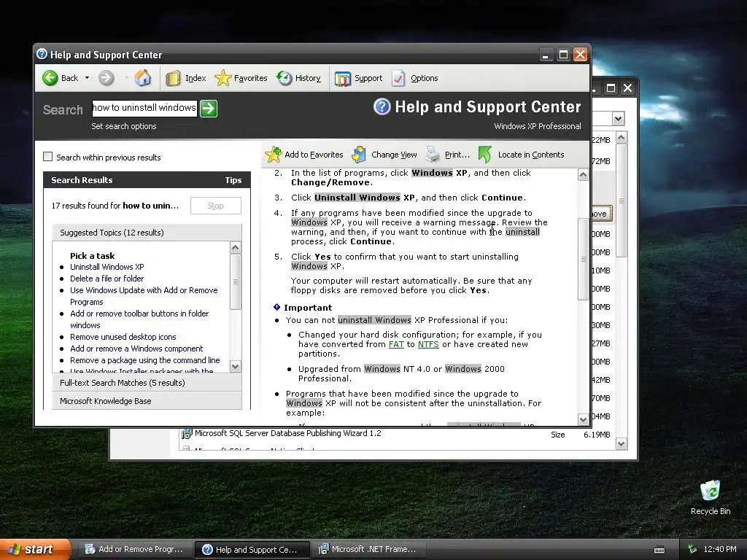Screen dimensions: 747x560
Task: Click the History label in toolbar
Action: pos(308,78)
